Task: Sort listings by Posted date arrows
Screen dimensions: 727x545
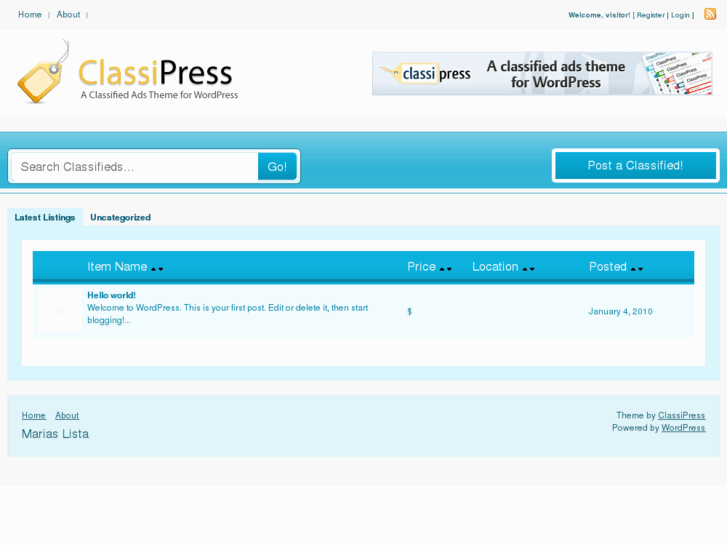Action: tap(637, 269)
